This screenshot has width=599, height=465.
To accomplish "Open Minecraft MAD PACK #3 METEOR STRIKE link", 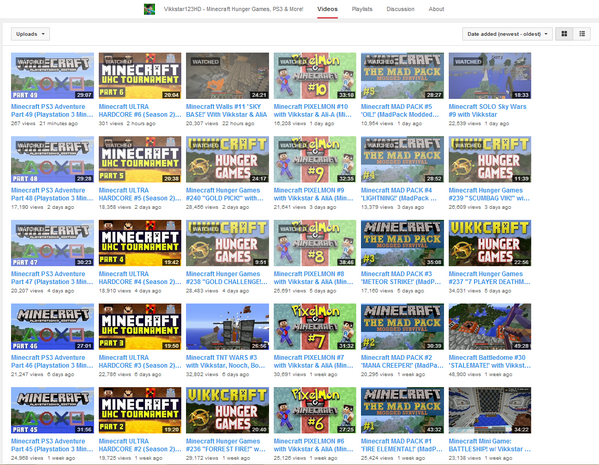I will click(x=401, y=278).
